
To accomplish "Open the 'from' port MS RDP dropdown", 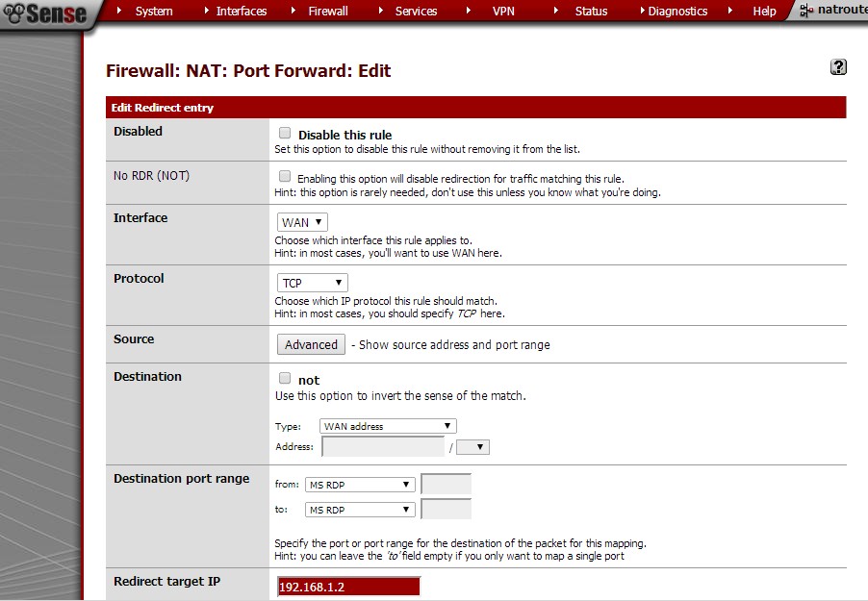I will tap(360, 485).
